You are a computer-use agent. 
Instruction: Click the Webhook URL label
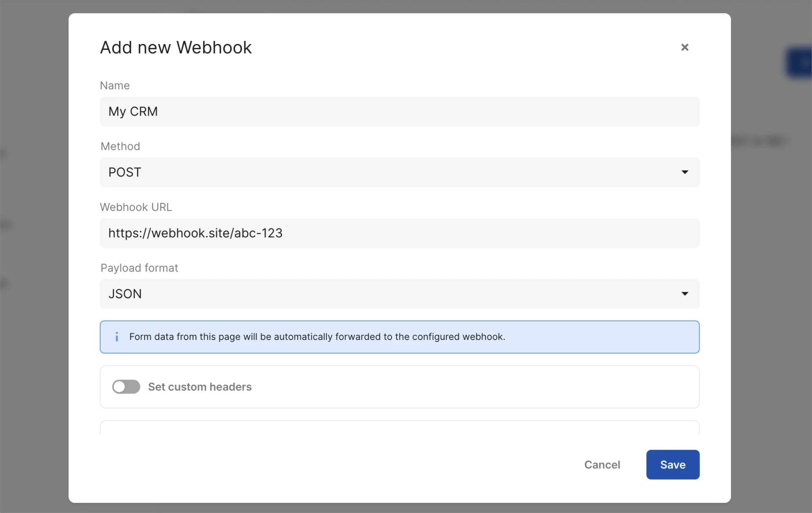click(x=136, y=207)
